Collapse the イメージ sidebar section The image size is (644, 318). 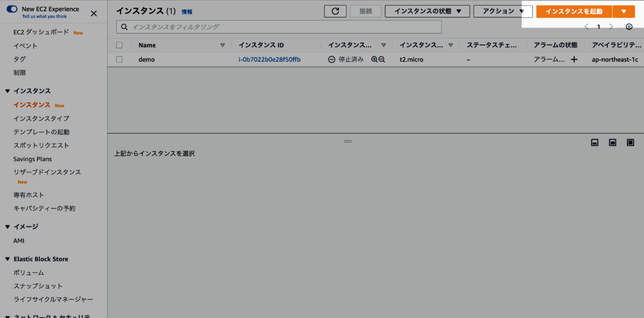(7, 227)
